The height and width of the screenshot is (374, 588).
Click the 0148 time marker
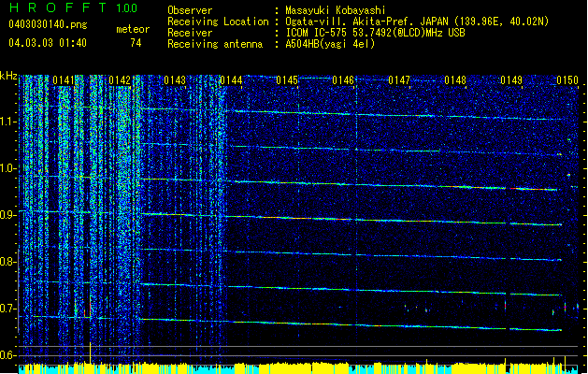click(x=455, y=80)
